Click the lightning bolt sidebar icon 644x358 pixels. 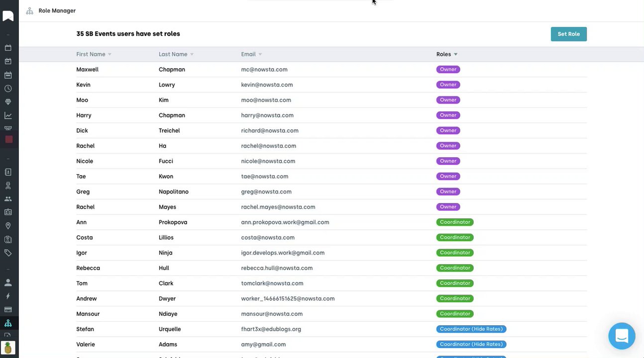click(8, 296)
